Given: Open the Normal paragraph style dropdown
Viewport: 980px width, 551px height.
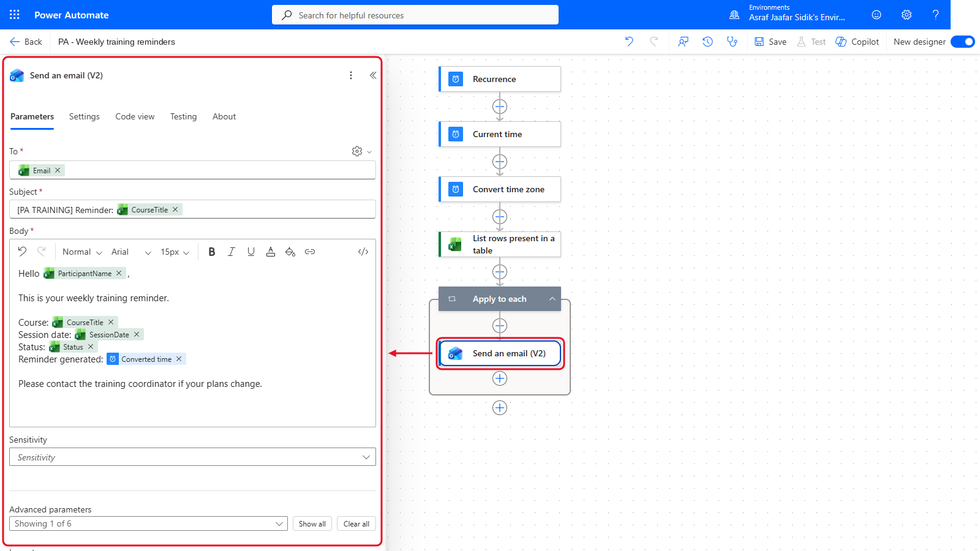Looking at the screenshot, I should click(x=82, y=252).
